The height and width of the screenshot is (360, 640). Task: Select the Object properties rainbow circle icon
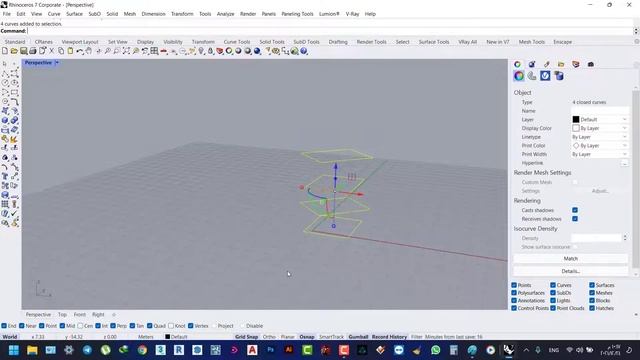click(x=519, y=76)
